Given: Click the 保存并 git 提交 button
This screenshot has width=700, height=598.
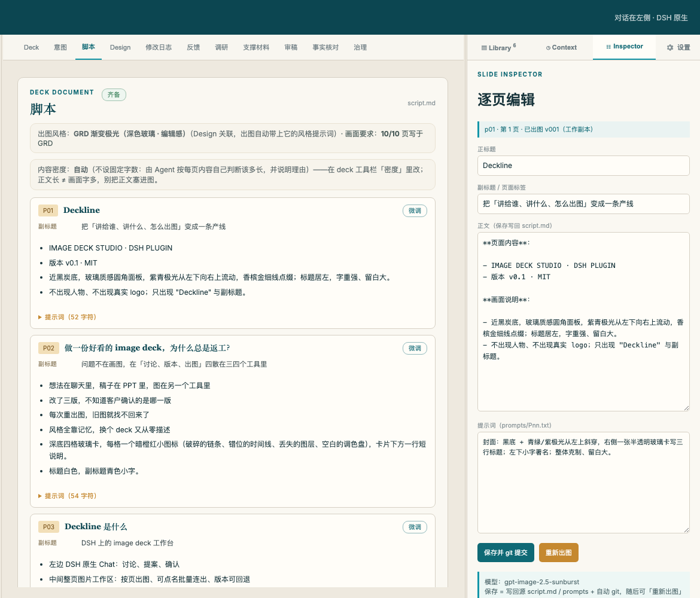Looking at the screenshot, I should (506, 553).
